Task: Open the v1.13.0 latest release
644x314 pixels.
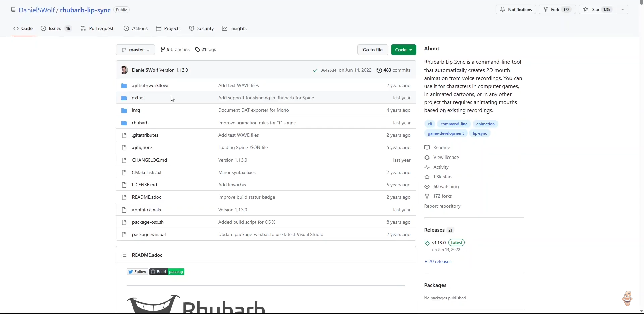Action: (439, 243)
